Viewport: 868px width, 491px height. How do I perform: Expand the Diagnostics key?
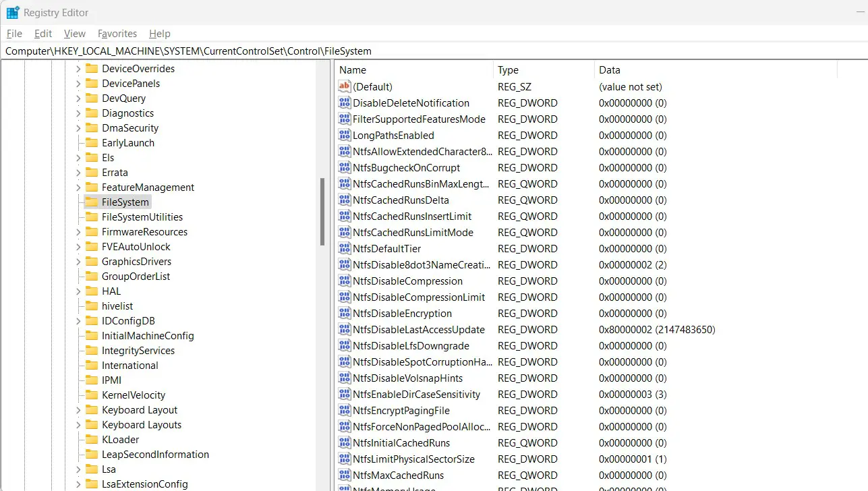click(x=78, y=113)
